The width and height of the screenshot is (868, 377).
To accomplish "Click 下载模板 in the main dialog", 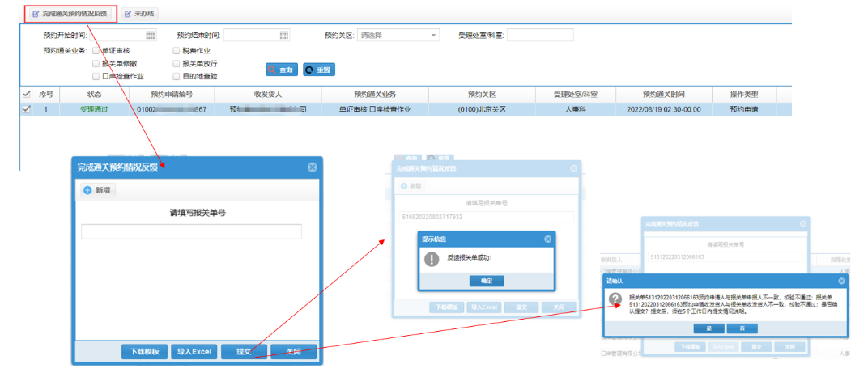I will [x=144, y=352].
